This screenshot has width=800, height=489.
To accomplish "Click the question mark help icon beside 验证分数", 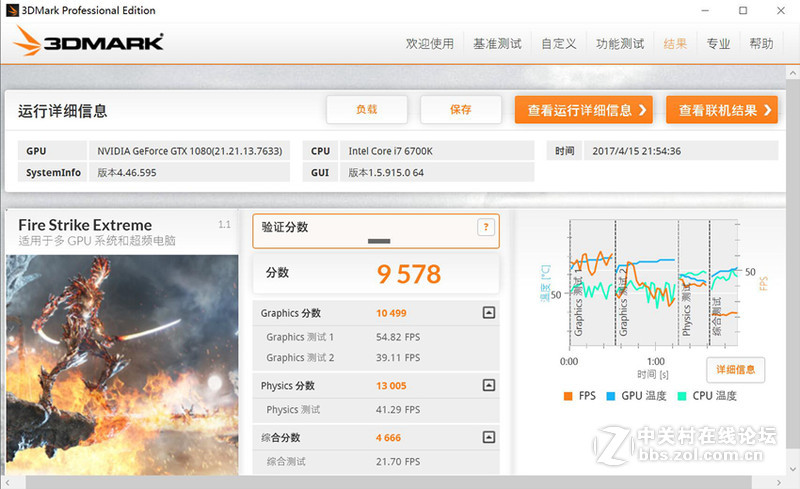I will 486,227.
